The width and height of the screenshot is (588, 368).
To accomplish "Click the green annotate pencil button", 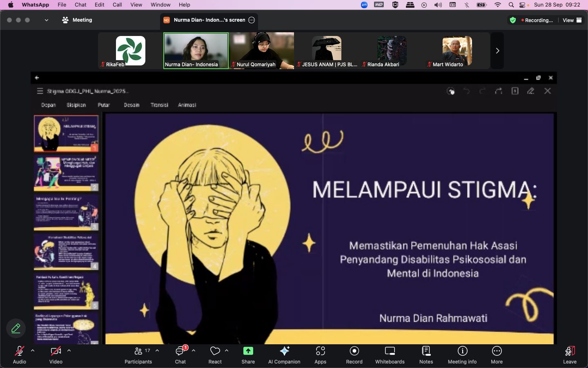I will 16,328.
